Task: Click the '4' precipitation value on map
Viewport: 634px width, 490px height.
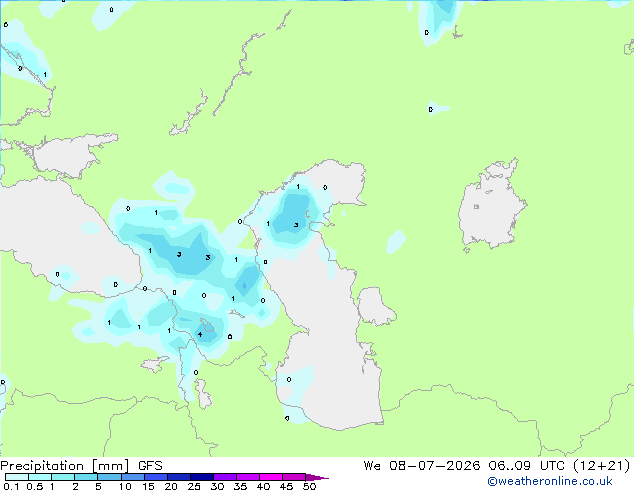Action: pyautogui.click(x=200, y=334)
